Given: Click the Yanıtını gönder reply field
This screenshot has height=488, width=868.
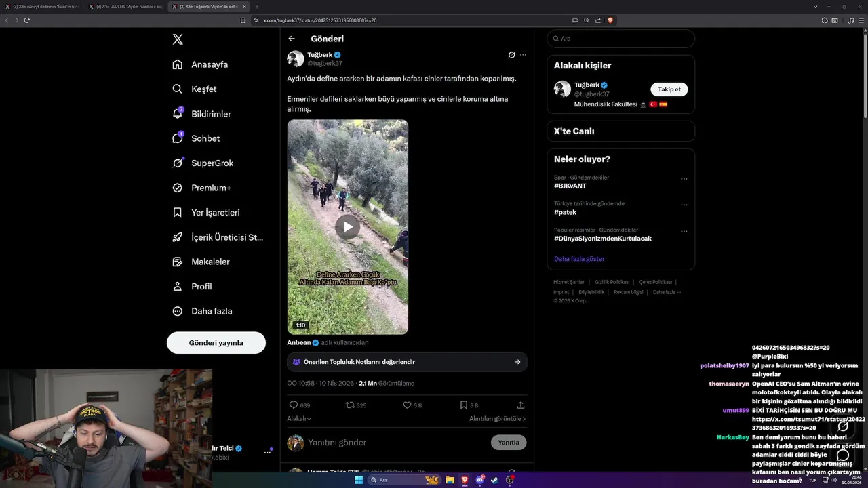Looking at the screenshot, I should tap(395, 443).
